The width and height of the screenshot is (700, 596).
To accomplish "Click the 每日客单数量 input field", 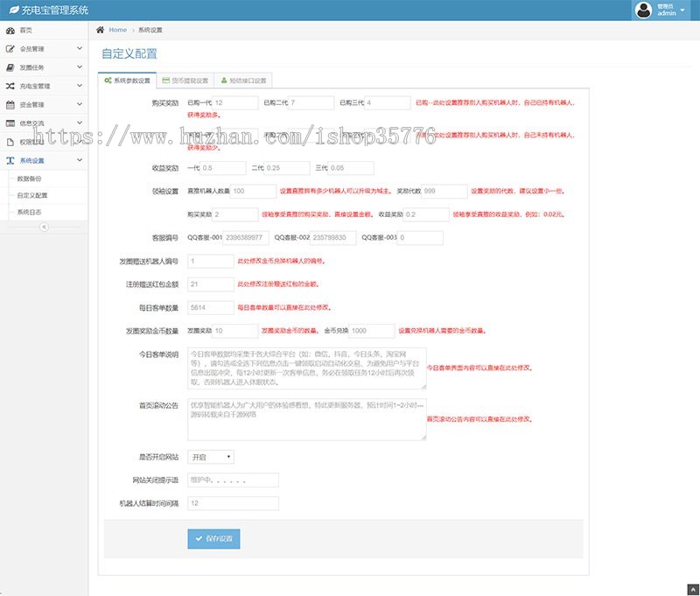I will click(210, 308).
